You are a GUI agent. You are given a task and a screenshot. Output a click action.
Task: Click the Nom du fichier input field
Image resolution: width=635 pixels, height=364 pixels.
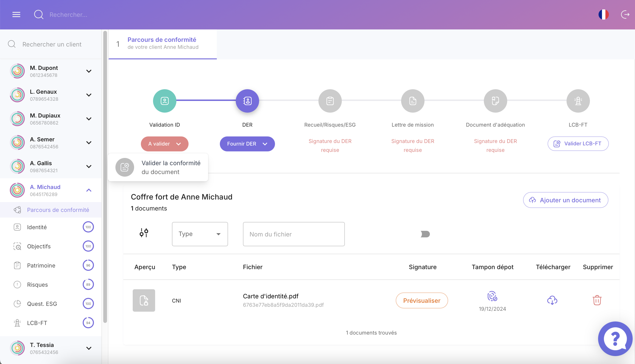pyautogui.click(x=293, y=234)
